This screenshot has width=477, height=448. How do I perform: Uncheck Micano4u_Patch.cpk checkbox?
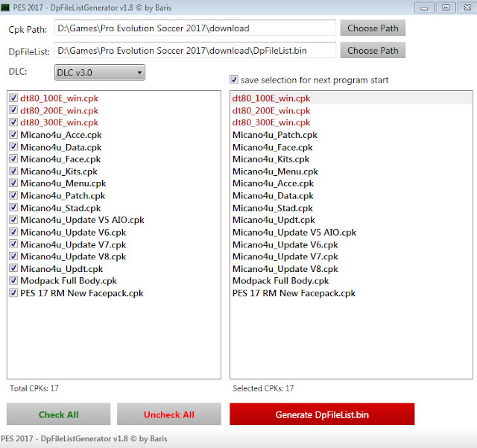pos(13,195)
